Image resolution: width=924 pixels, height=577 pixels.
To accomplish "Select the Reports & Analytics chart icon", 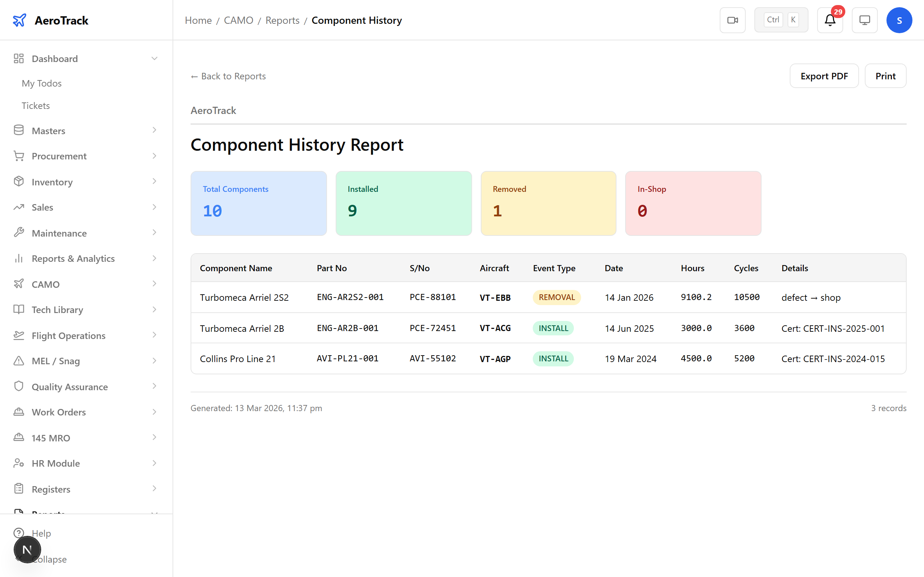I will (x=19, y=258).
